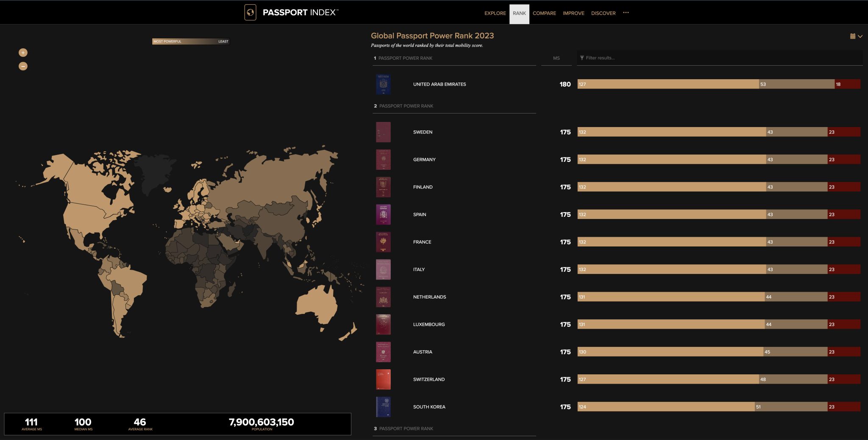Click the South Korea passport cover
Viewport: 868px width, 440px height.
tap(383, 407)
